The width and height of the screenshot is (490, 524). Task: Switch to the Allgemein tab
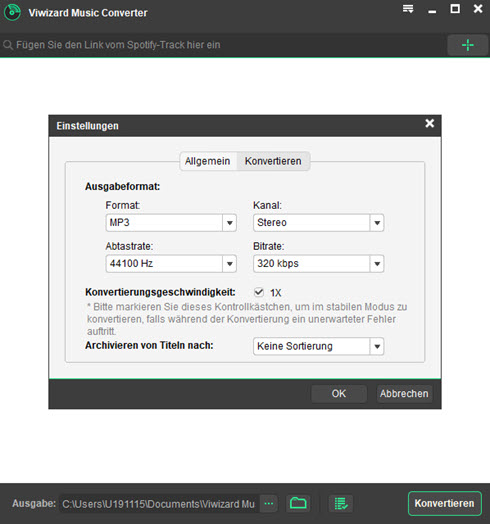pyautogui.click(x=208, y=161)
